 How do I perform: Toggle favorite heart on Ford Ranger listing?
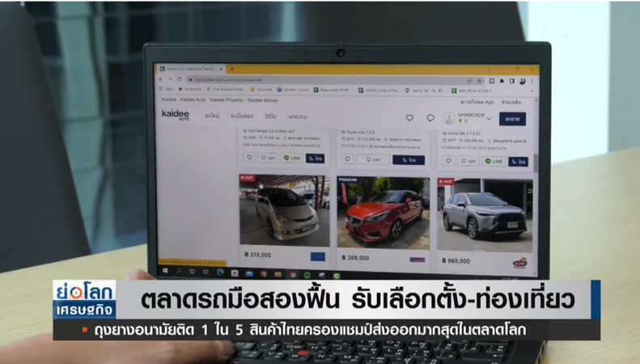[249, 157]
